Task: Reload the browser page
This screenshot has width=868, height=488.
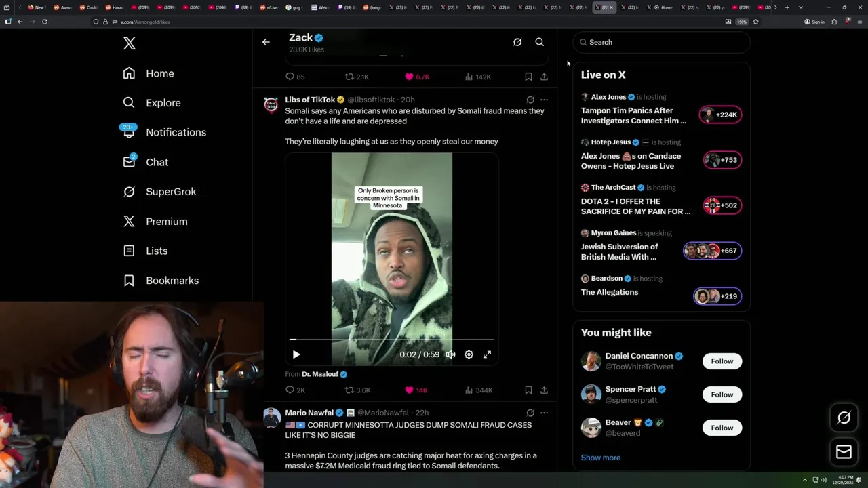Action: coord(45,22)
